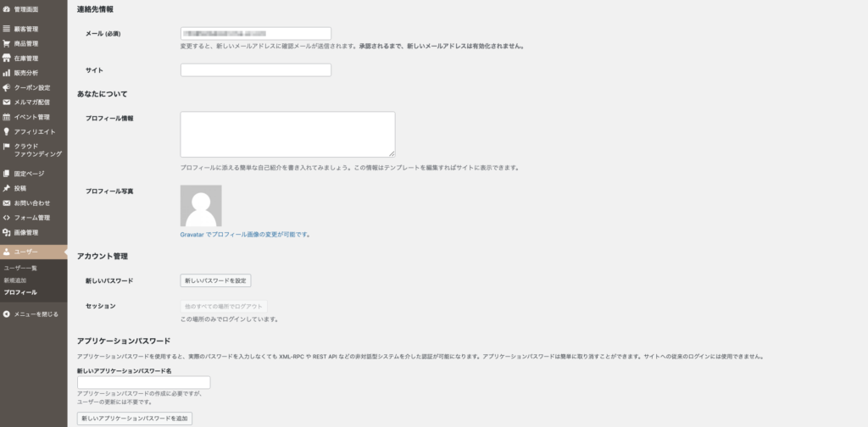This screenshot has height=427, width=868.
Task: Follow the Gravatar profile image link
Action: point(245,234)
